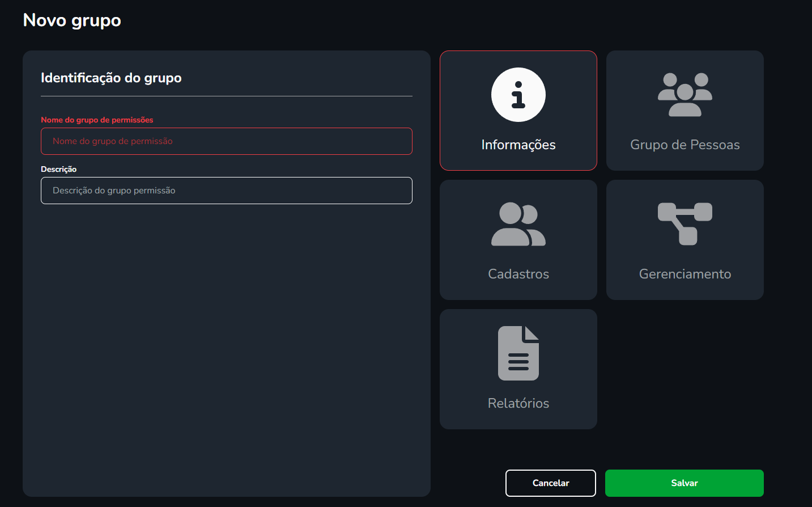This screenshot has height=507, width=812.
Task: Open the Grupo de Pessoas label
Action: point(685,145)
